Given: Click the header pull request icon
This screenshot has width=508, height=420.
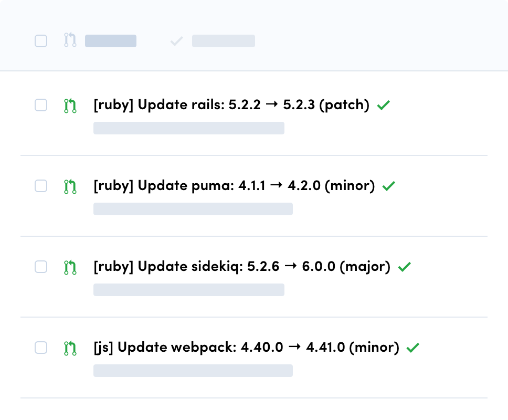Looking at the screenshot, I should pyautogui.click(x=70, y=40).
